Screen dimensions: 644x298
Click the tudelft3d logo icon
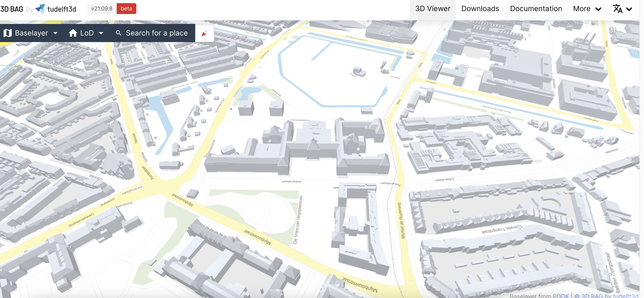point(40,9)
